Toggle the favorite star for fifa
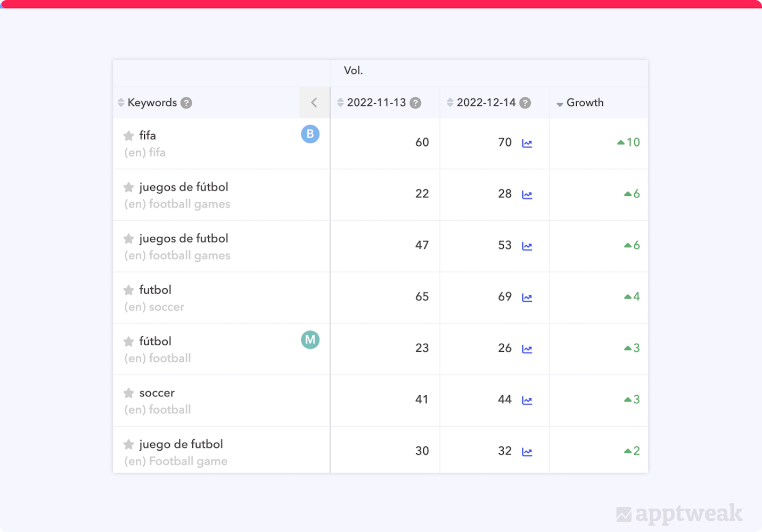 (x=128, y=136)
